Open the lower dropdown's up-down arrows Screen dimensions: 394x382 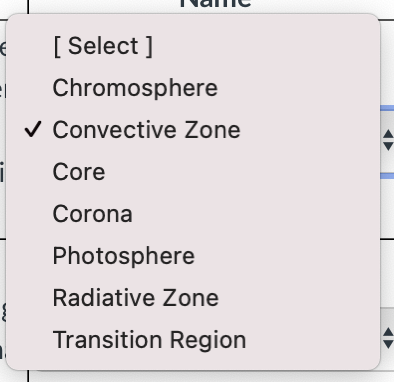click(388, 338)
